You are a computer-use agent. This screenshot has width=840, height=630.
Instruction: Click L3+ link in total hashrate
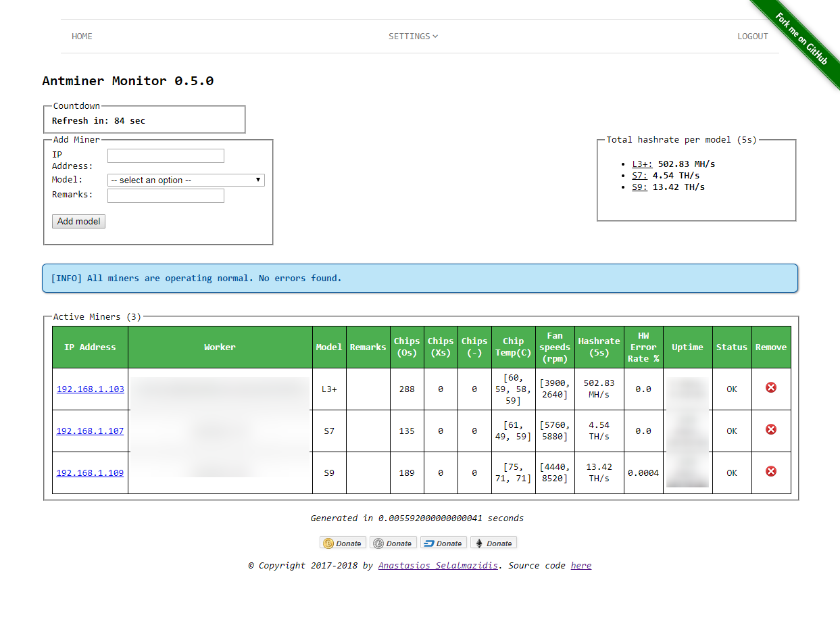[x=642, y=164]
